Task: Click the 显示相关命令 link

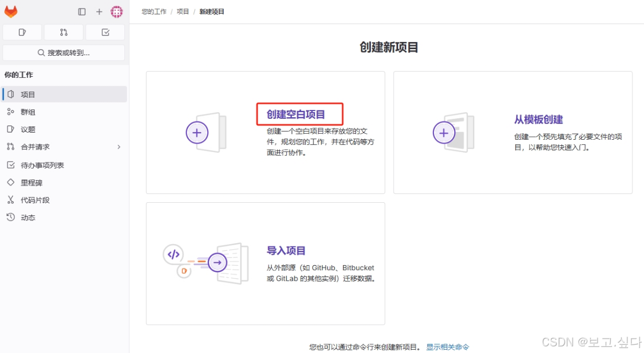Action: tap(447, 346)
